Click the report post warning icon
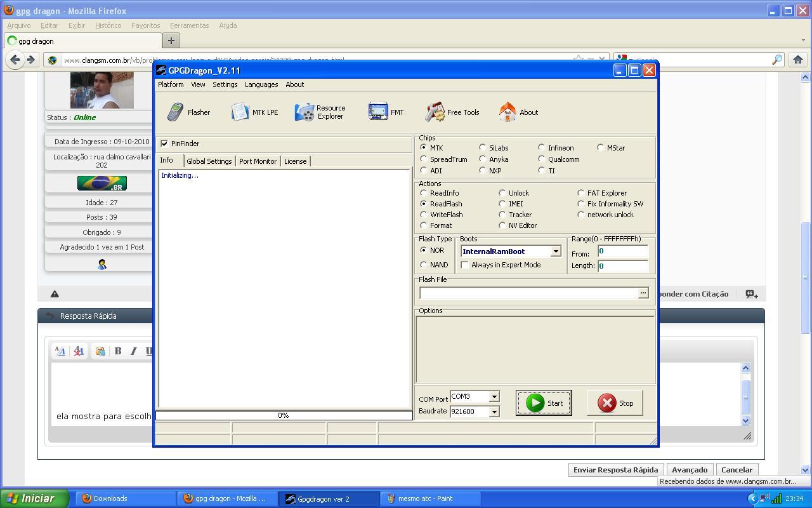Viewport: 812px width, 508px height. [x=55, y=294]
